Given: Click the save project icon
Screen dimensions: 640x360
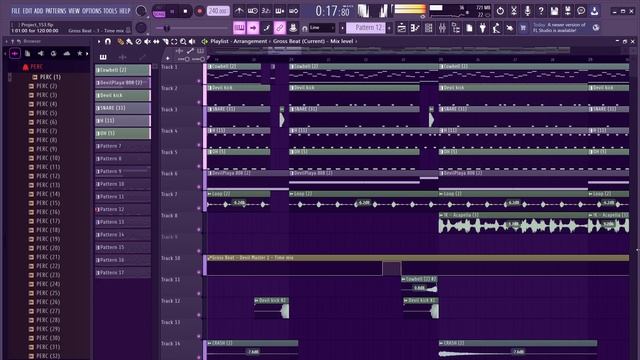Looking at the screenshot, I should point(554,11).
